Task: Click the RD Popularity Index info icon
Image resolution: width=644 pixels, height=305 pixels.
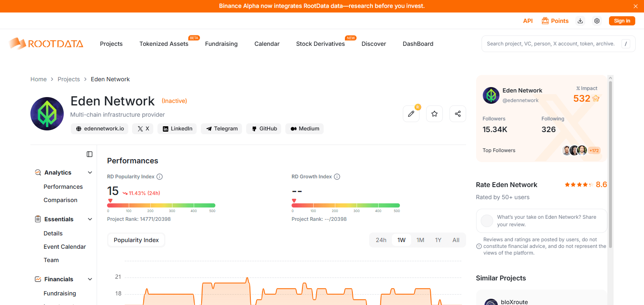Action: [x=160, y=177]
